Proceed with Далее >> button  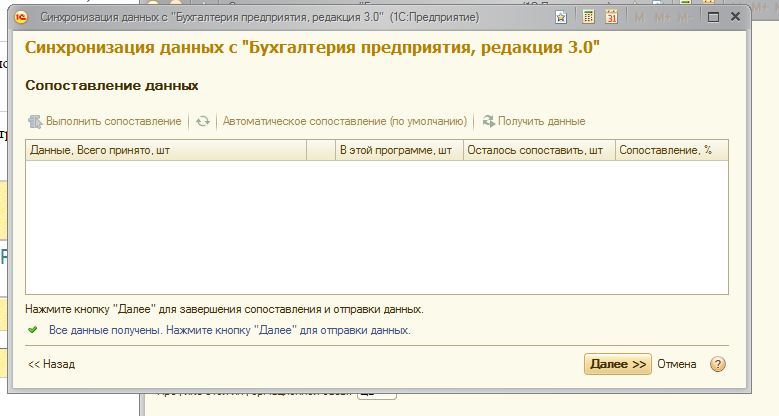[618, 364]
